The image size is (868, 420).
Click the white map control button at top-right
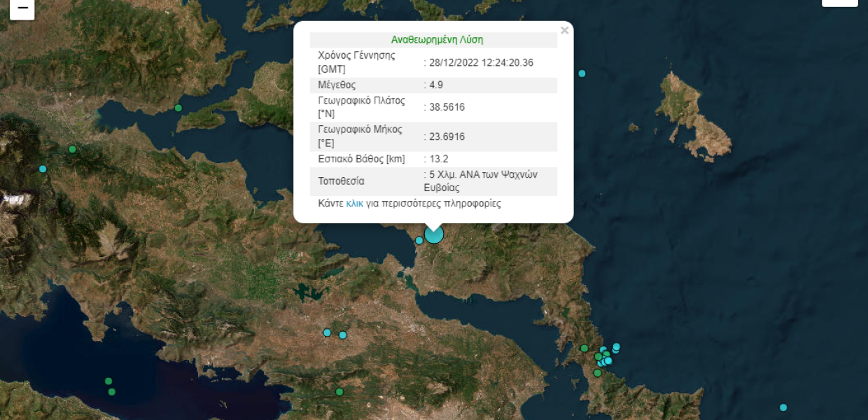(840, 2)
